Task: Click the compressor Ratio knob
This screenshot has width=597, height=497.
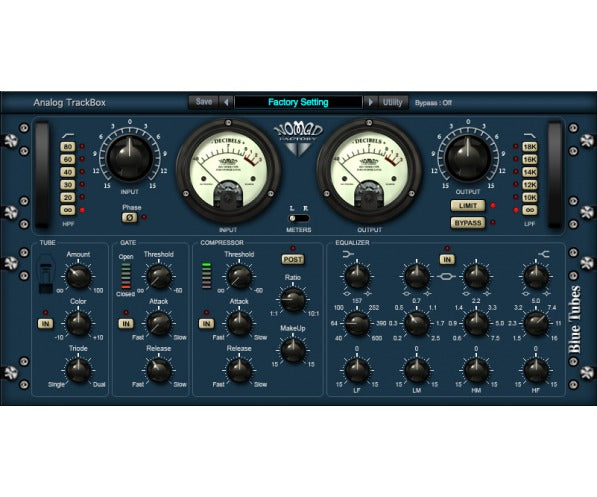Action: 293,300
